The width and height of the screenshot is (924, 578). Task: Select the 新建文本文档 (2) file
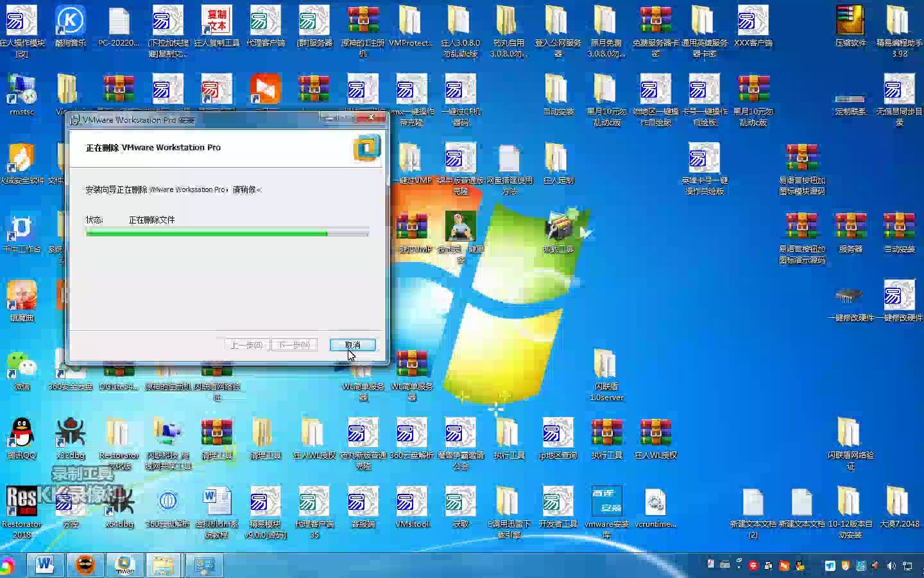(x=753, y=512)
